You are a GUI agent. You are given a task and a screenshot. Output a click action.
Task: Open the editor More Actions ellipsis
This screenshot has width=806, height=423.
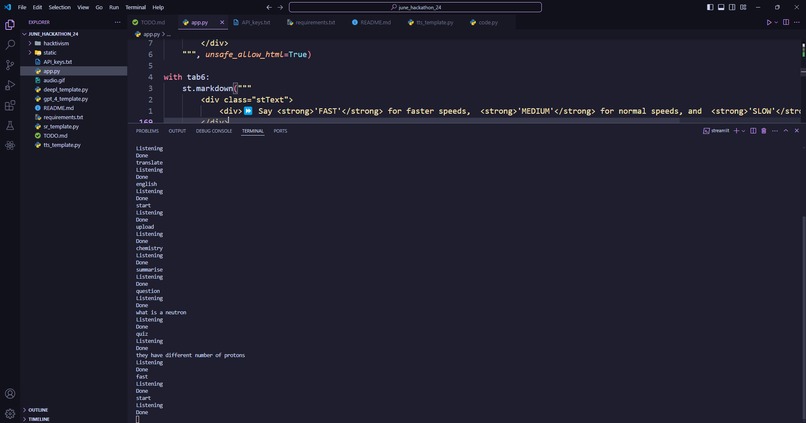pos(797,22)
